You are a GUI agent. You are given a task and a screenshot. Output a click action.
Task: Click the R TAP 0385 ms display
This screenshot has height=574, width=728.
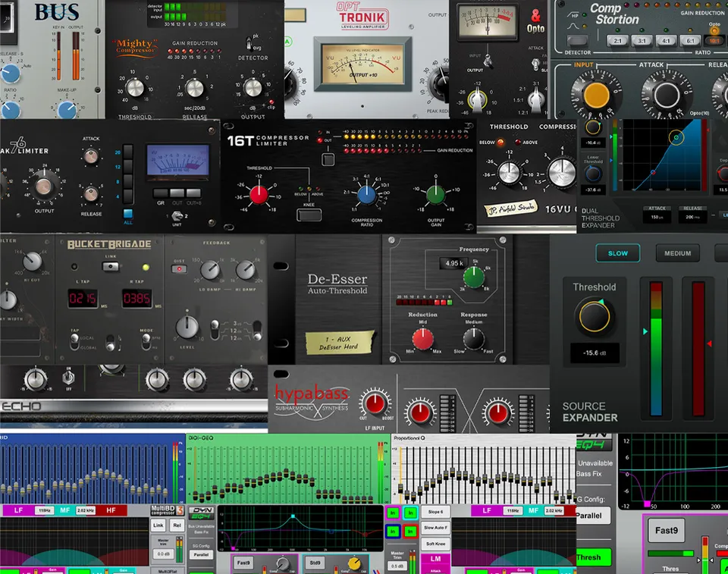(136, 298)
